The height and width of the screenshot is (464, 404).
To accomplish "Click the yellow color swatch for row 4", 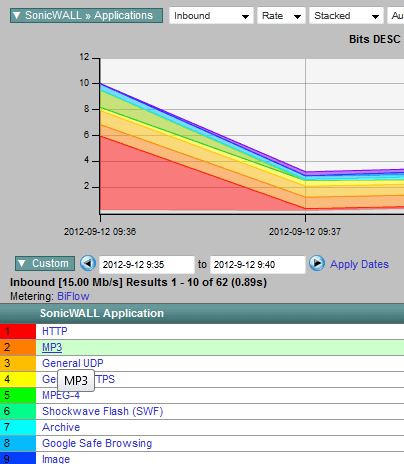I will pos(18,380).
